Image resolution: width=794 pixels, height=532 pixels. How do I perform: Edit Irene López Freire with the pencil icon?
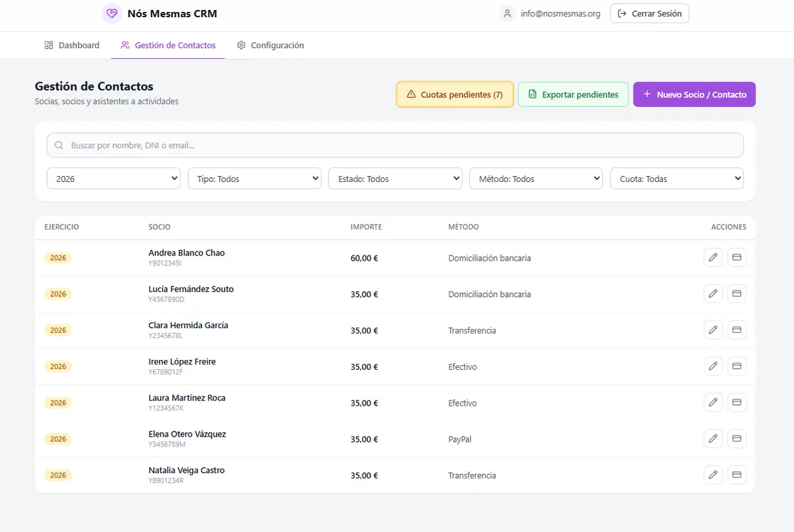[x=713, y=367]
